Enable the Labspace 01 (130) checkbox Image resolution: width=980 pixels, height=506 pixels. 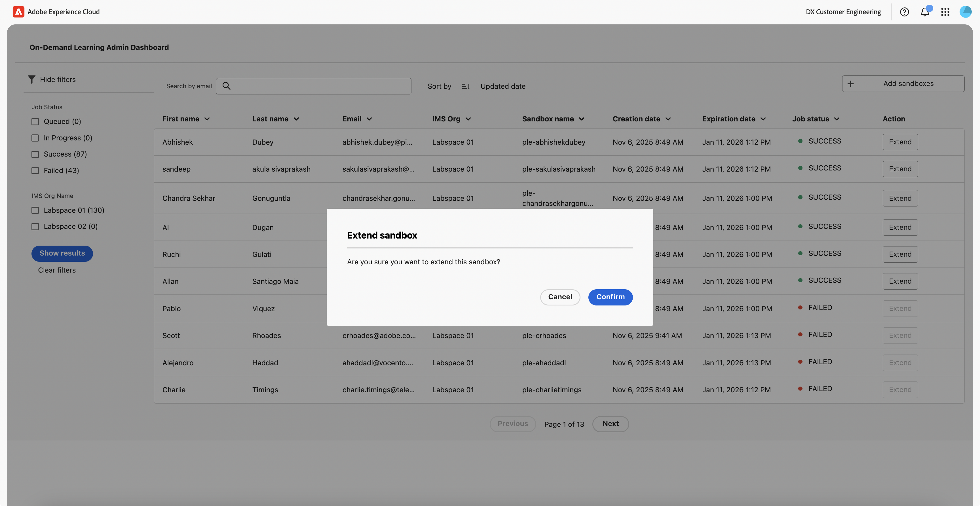click(x=35, y=210)
